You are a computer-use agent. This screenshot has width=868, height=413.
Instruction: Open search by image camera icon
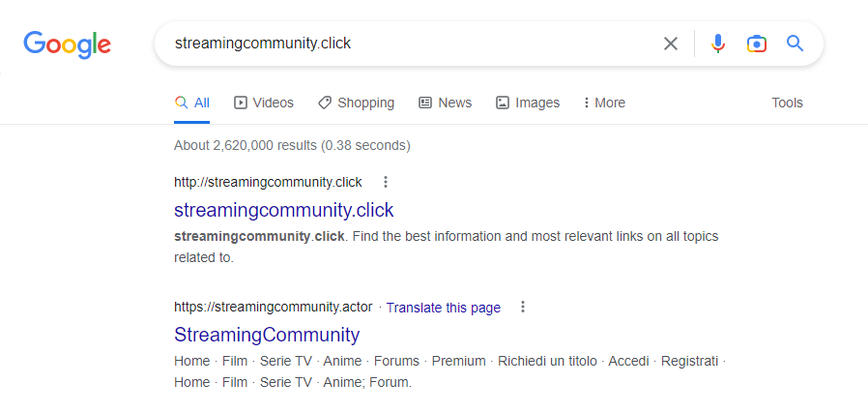click(x=756, y=44)
